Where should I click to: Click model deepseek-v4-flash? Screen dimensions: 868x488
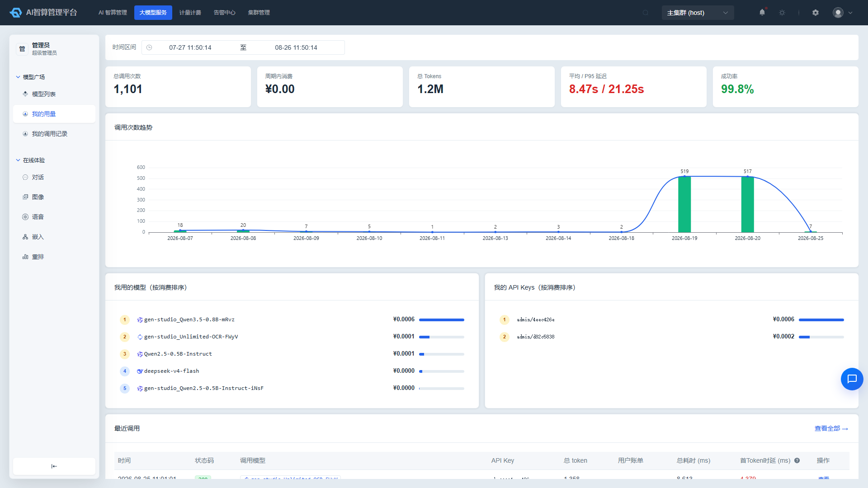[172, 371]
